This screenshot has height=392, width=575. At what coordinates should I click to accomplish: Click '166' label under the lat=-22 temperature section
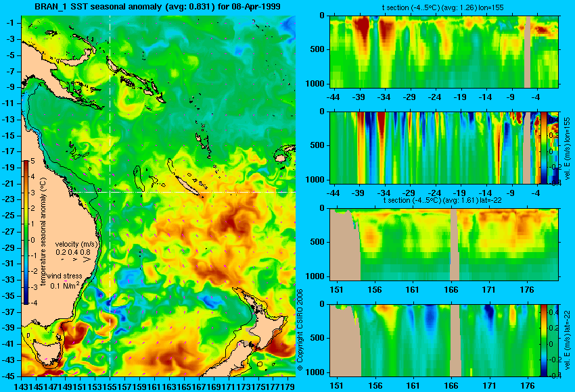pyautogui.click(x=451, y=290)
